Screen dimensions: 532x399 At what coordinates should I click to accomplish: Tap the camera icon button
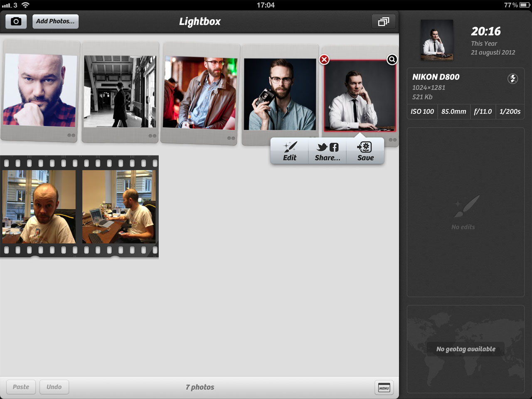tap(16, 21)
